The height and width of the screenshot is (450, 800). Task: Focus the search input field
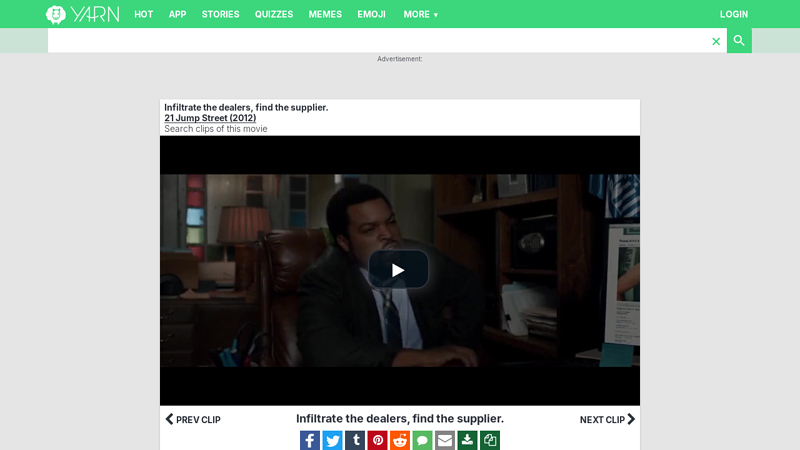[379, 40]
